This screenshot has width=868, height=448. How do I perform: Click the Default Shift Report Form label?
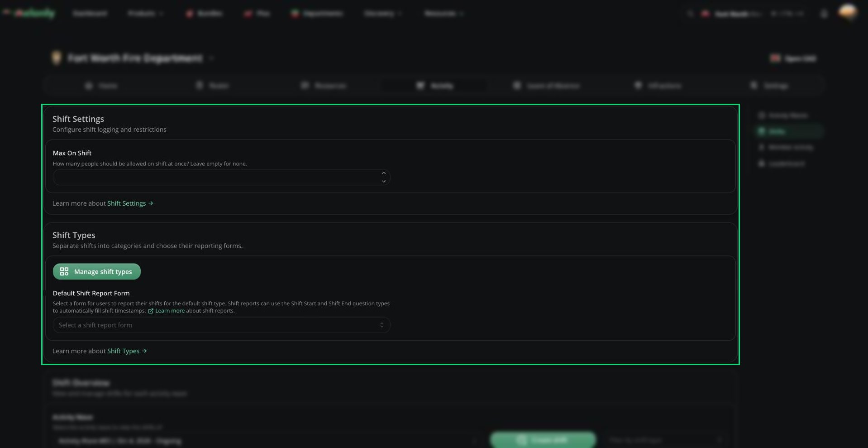(91, 293)
